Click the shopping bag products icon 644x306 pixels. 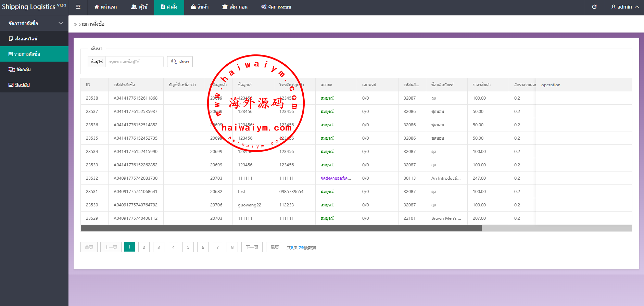pyautogui.click(x=193, y=7)
